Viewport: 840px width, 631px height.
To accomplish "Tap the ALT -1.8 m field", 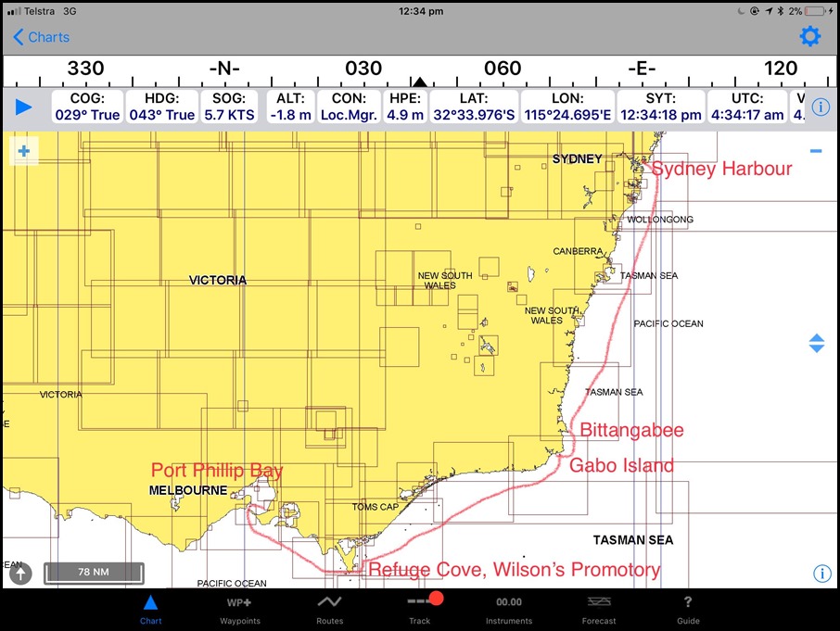I will coord(290,107).
